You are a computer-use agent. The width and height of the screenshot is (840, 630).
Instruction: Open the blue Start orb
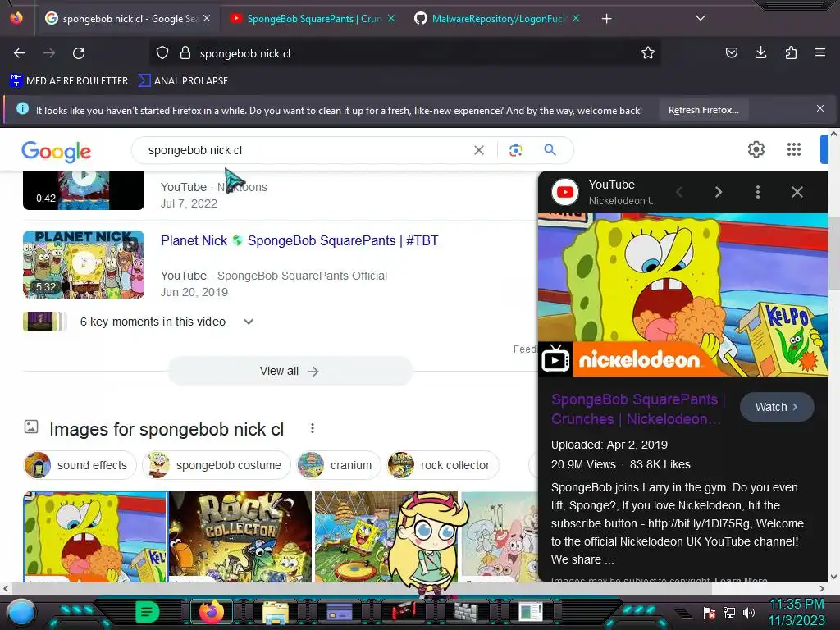21,612
